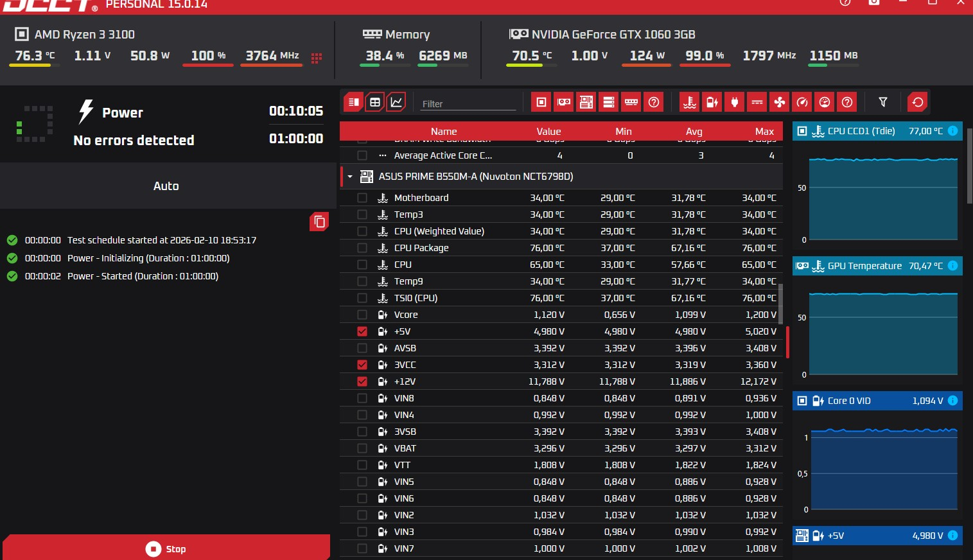Toggle the fan sensors filter icon
Image resolution: width=973 pixels, height=560 pixels.
click(780, 102)
